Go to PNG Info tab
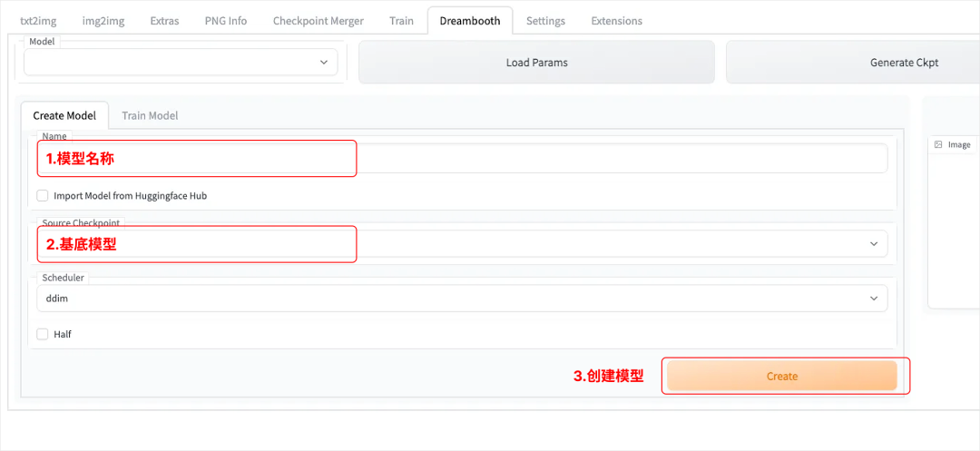 (226, 21)
